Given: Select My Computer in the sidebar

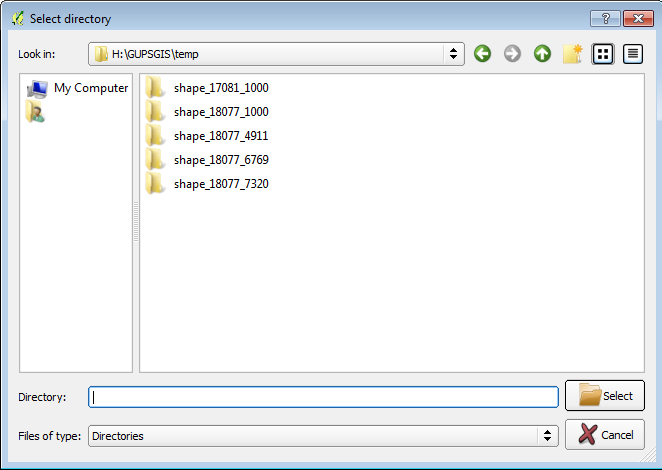Looking at the screenshot, I should click(77, 88).
